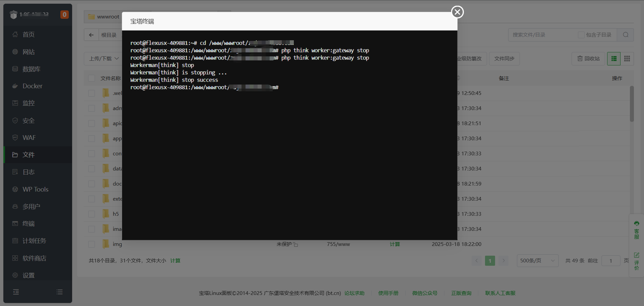Open 数据库 in the sidebar
Image resolution: width=644 pixels, height=306 pixels.
(x=31, y=69)
